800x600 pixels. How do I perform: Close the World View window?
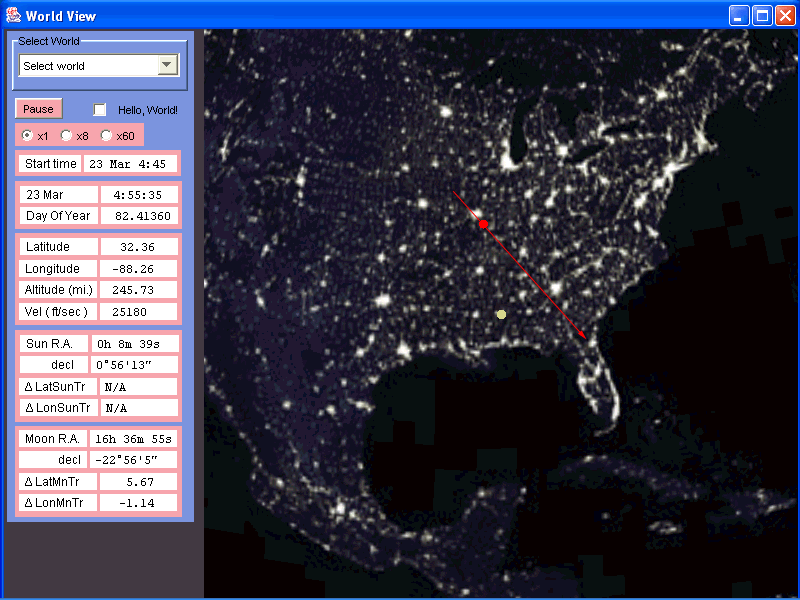click(x=784, y=15)
